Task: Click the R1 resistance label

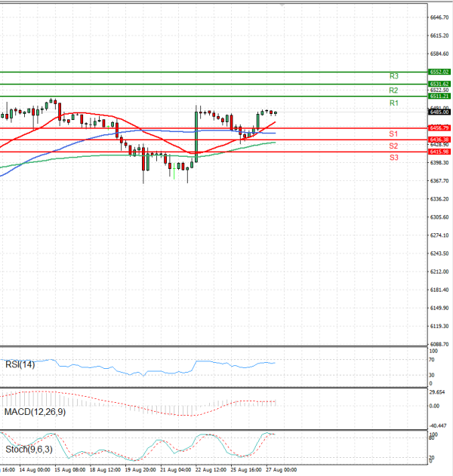Action: [394, 103]
